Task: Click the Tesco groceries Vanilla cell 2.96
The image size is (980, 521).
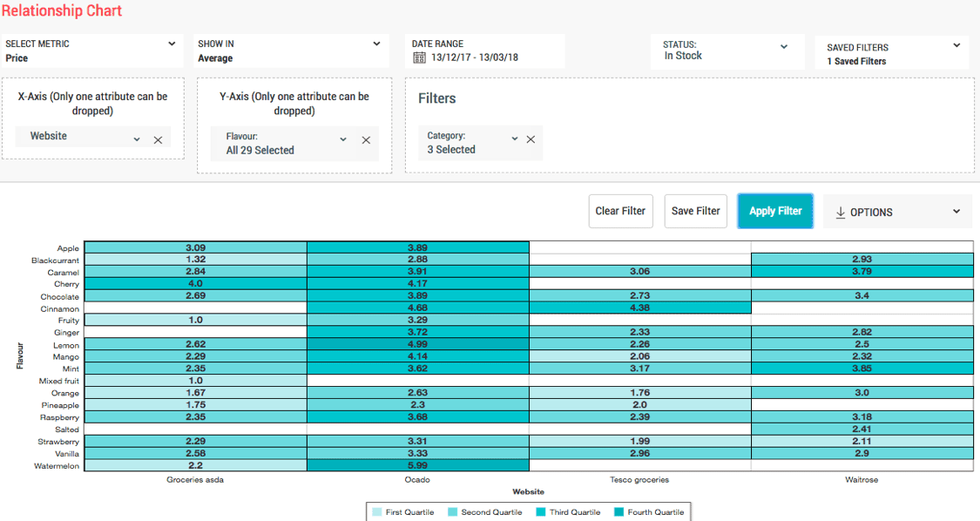Action: (x=640, y=453)
